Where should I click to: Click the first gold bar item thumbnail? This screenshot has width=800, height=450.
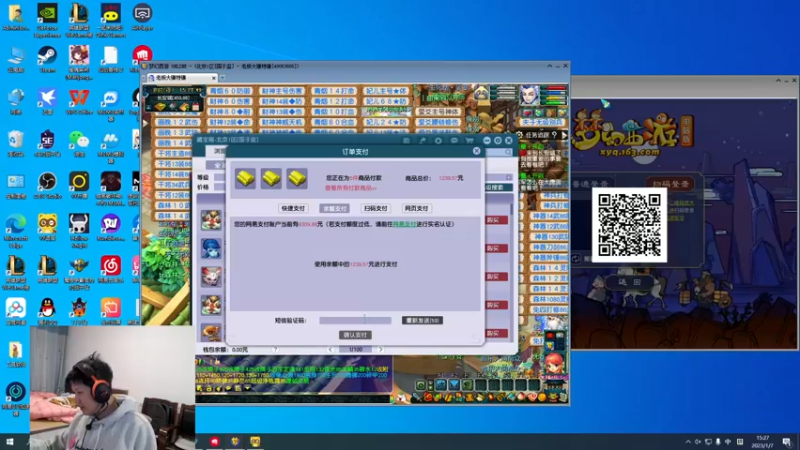[x=245, y=179]
